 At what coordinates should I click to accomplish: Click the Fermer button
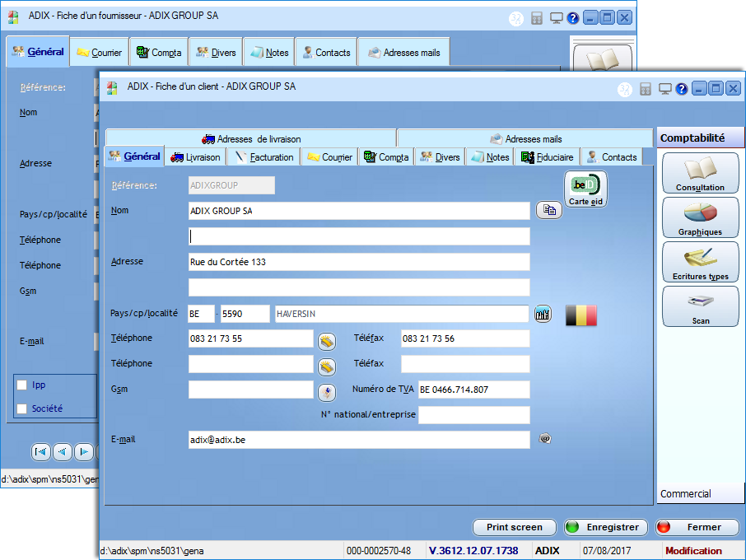(x=697, y=527)
